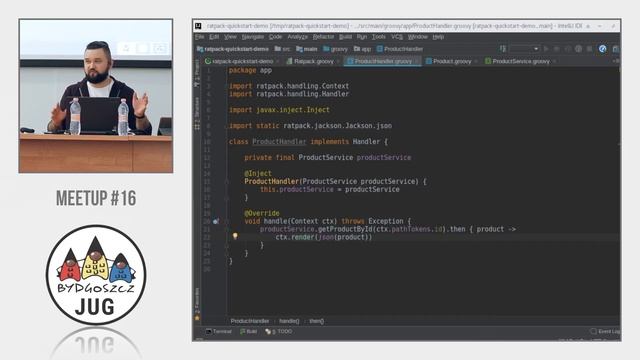640x360 pixels.
Task: Open the Tools menu
Action: tap(379, 37)
